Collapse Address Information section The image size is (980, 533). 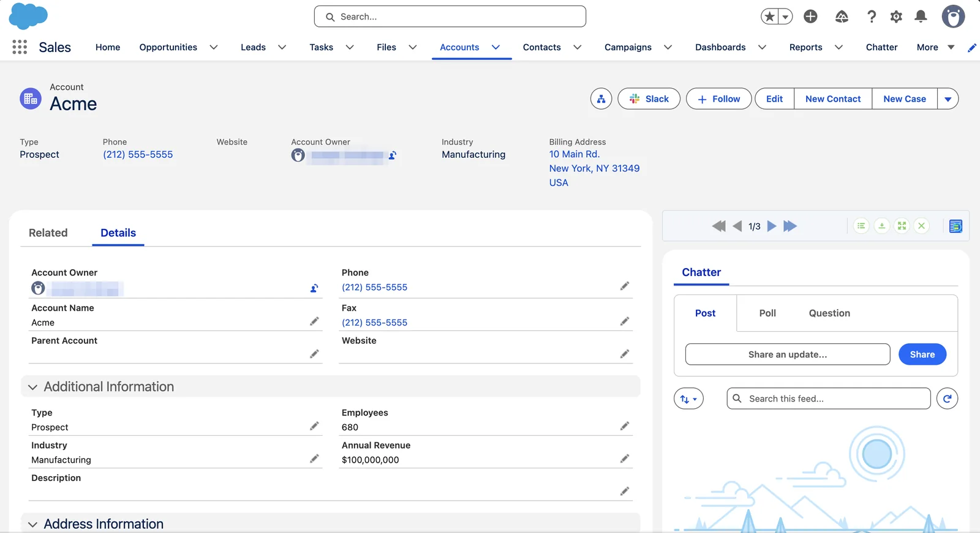point(32,524)
